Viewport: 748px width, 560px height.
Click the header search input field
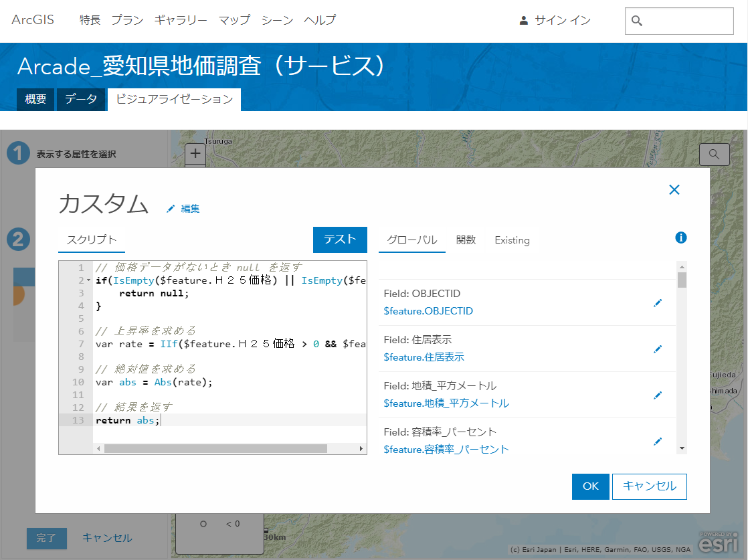click(679, 21)
